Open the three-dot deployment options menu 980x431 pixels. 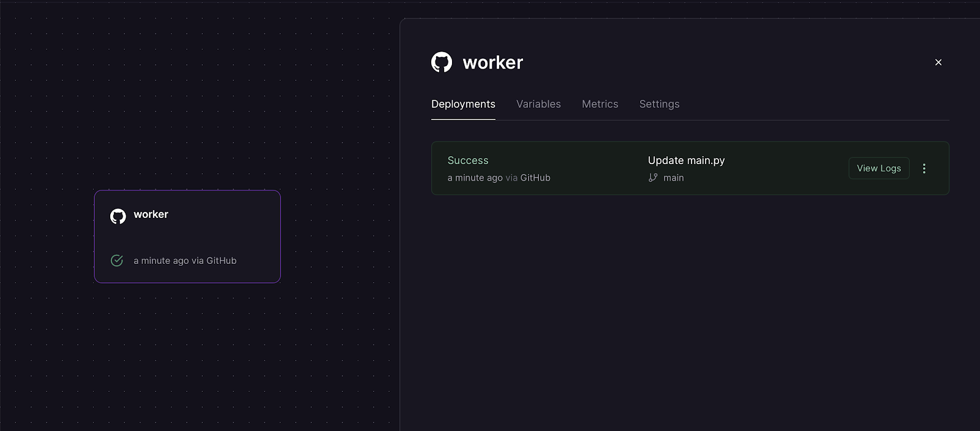point(924,168)
